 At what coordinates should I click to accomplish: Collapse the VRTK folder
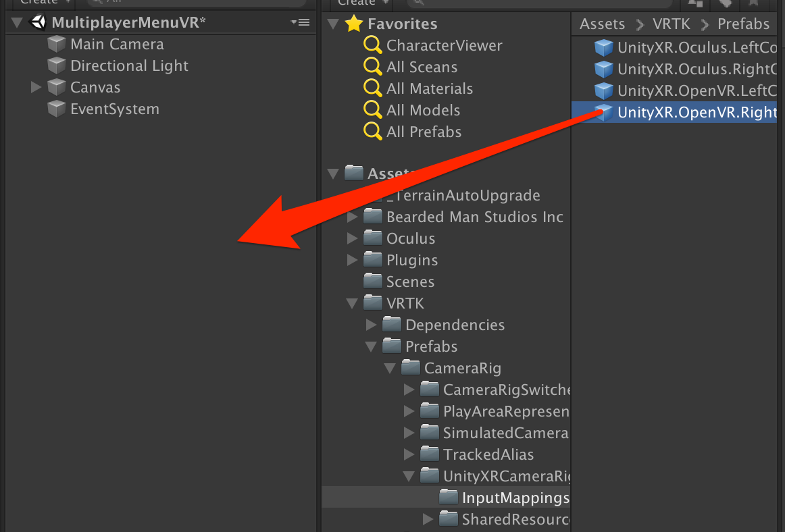coord(351,303)
